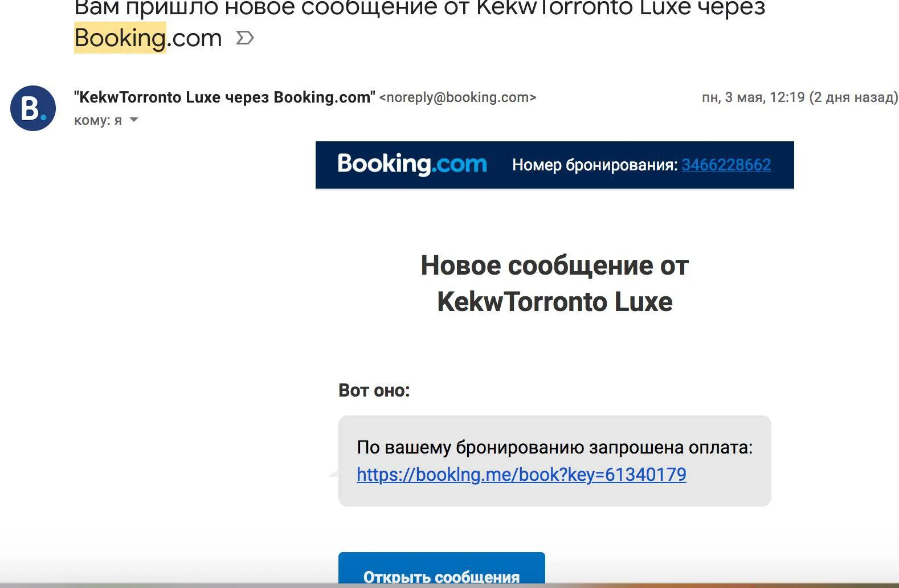Click the (2 дня назад) relative time text
The image size is (899, 588).
[x=853, y=97]
